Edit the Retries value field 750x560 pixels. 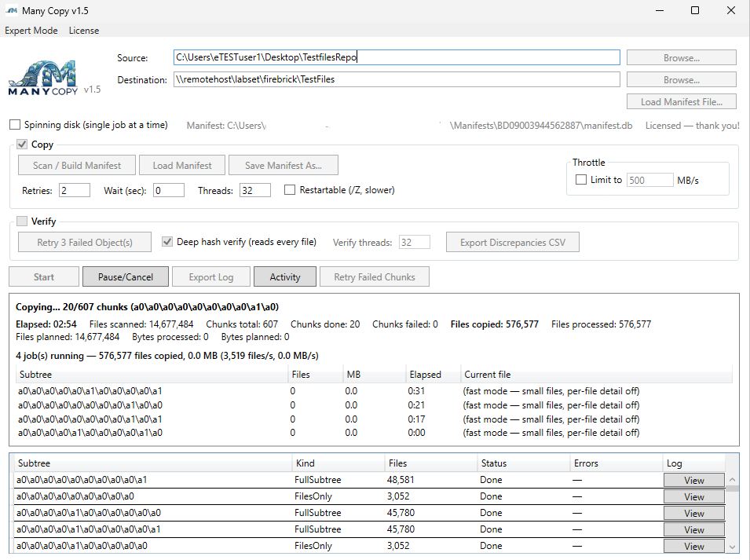point(74,190)
